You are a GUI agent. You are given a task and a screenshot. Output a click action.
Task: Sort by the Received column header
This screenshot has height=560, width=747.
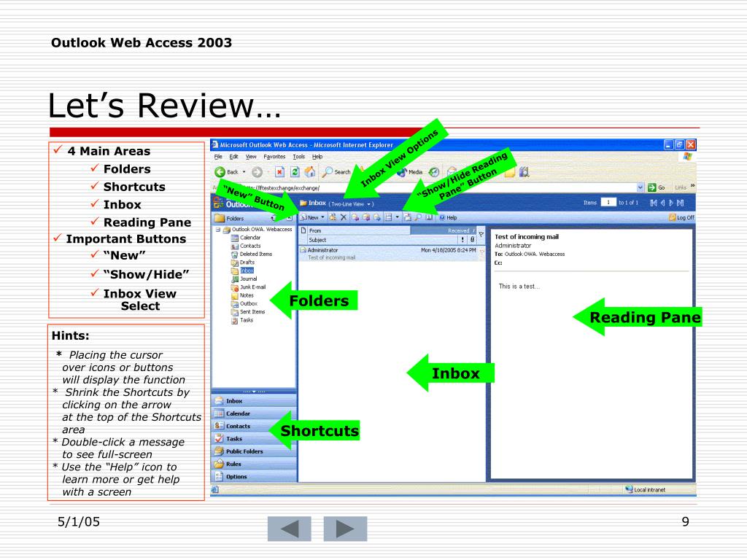click(x=444, y=230)
